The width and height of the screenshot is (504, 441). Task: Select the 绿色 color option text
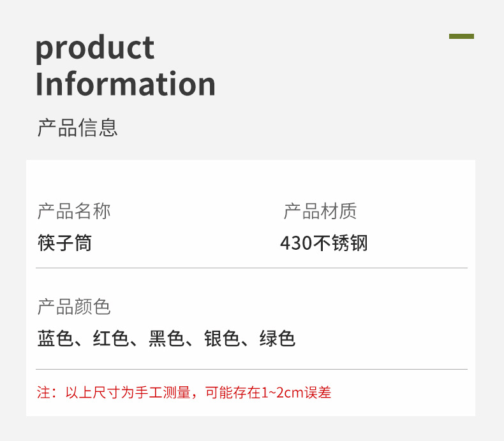click(x=278, y=338)
